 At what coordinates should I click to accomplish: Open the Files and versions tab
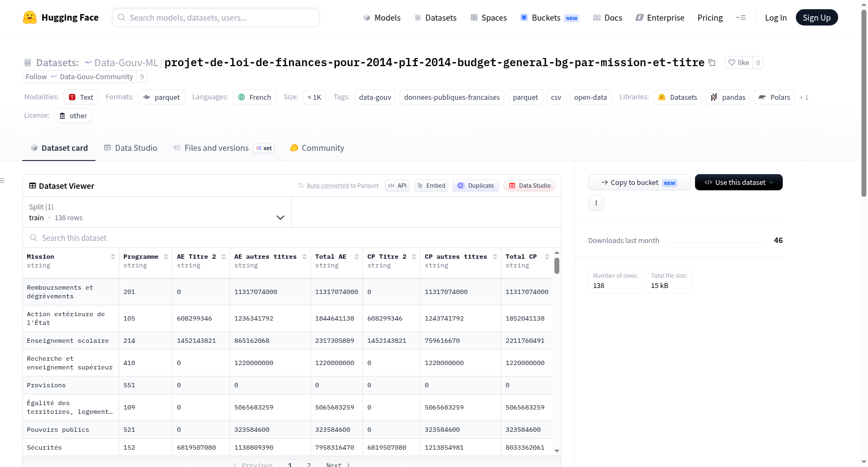[x=224, y=148]
